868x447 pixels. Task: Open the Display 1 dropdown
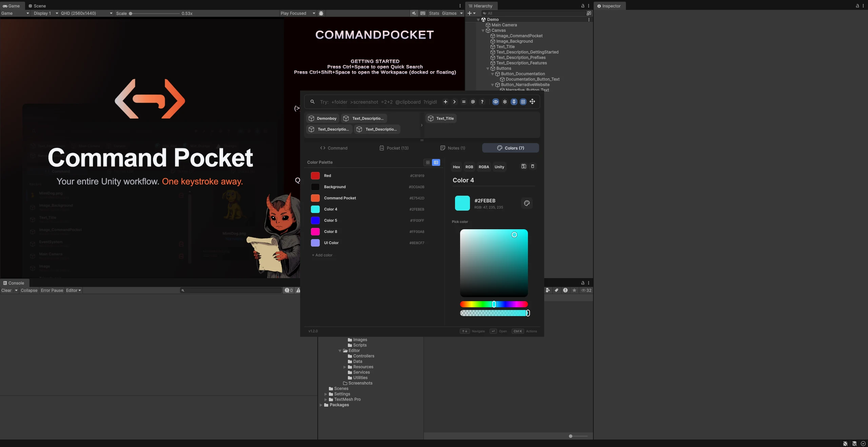click(x=46, y=13)
